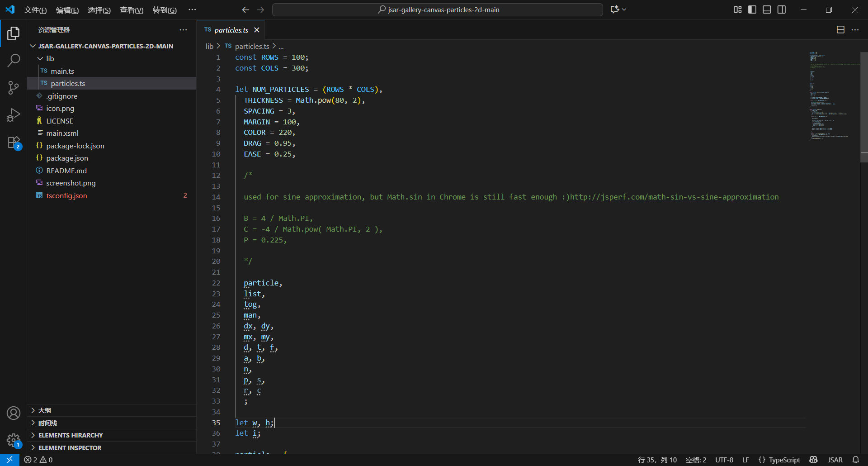Open the 查看(V) menu
The image size is (868, 466).
point(131,10)
